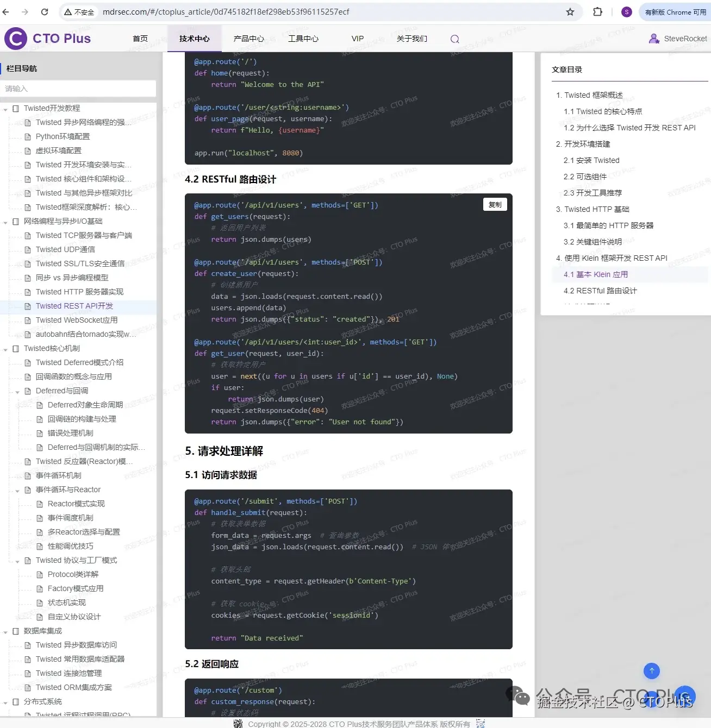Collapse the Twisted开发教程 tree node
The image size is (711, 728).
[5, 108]
